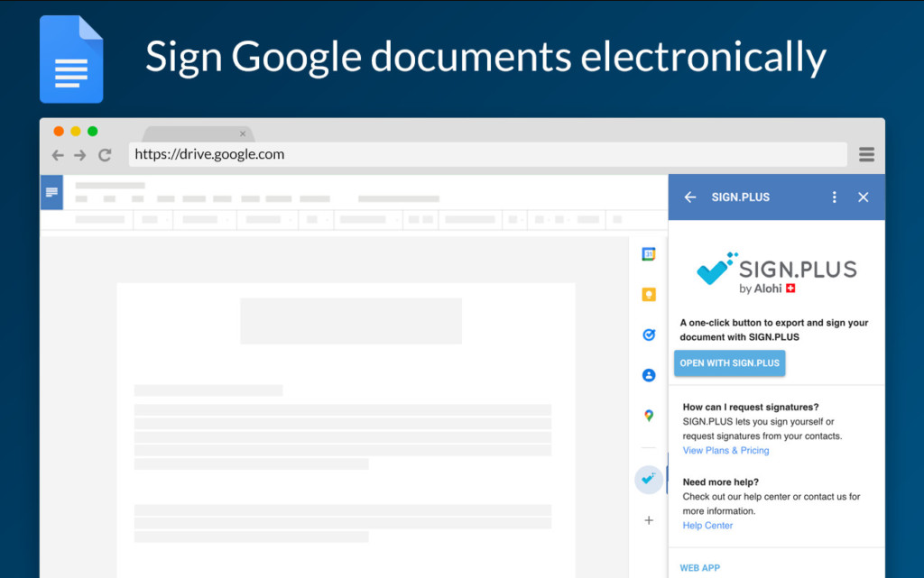The height and width of the screenshot is (578, 924).
Task: Open the browser hamburger menu
Action: tap(866, 154)
